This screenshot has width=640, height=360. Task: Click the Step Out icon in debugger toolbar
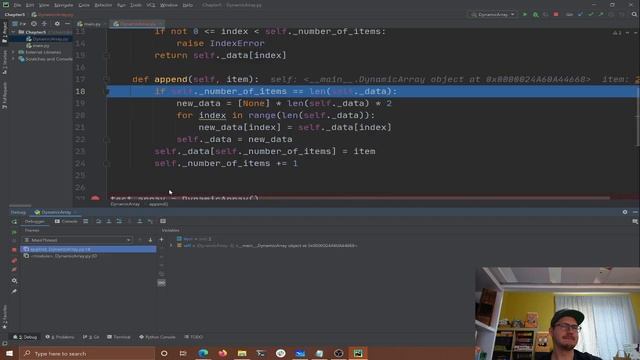140,221
